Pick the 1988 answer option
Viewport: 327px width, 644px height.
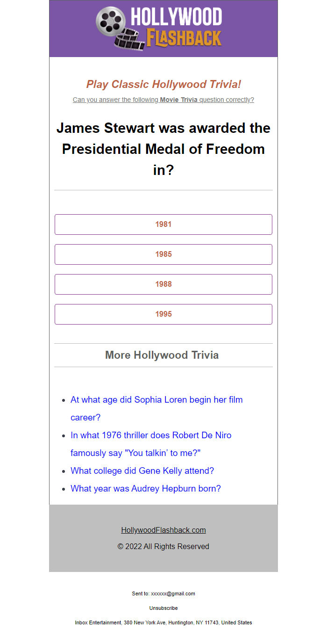click(x=163, y=284)
